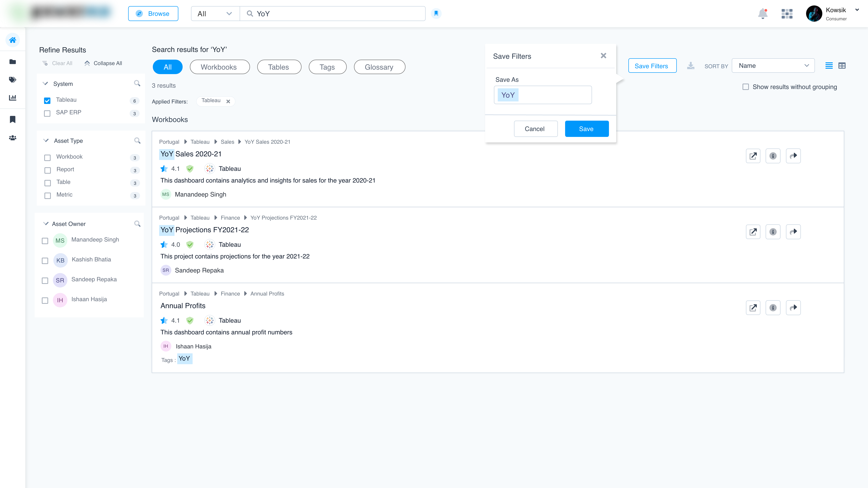
Task: Open the notifications bell icon
Action: tap(762, 14)
